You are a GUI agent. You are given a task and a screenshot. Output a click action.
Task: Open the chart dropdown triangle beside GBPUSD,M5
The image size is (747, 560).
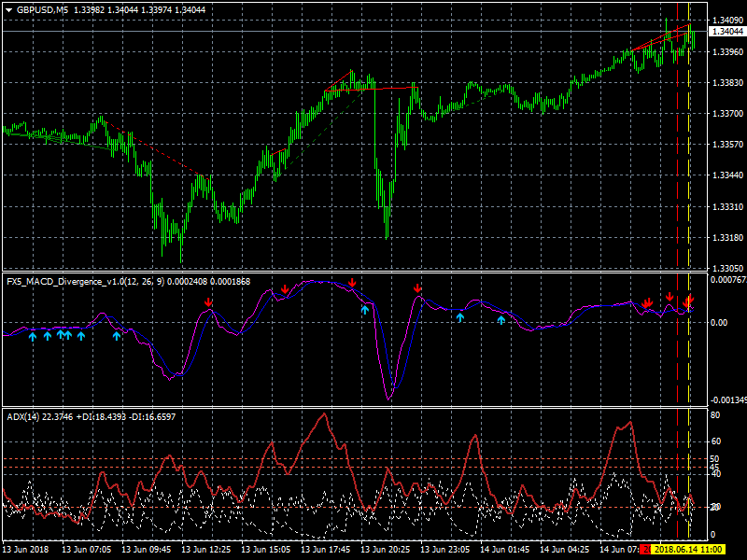pyautogui.click(x=9, y=10)
